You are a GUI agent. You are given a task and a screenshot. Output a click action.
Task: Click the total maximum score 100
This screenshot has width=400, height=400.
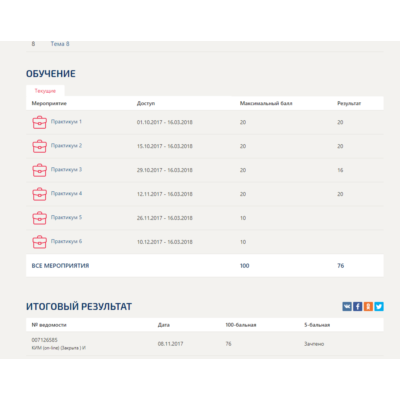click(245, 266)
